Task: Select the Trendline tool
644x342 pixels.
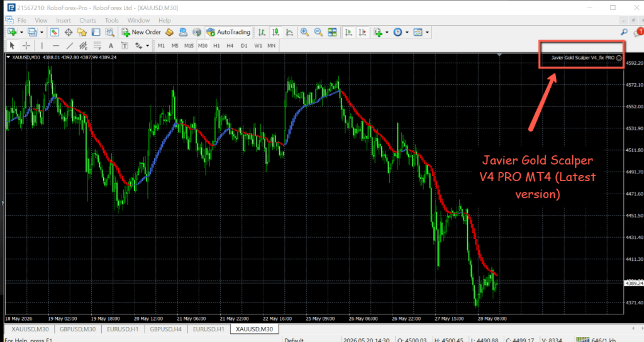Action: (x=70, y=45)
